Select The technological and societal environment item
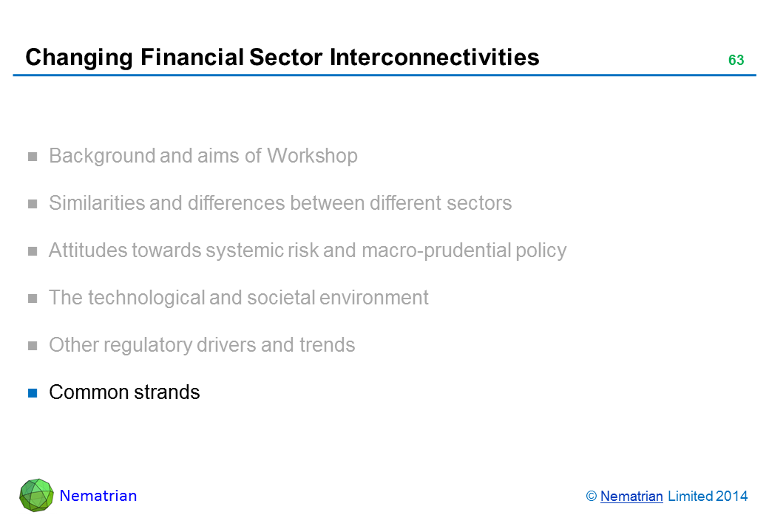Image resolution: width=769 pixels, height=532 pixels. pyautogui.click(x=239, y=298)
